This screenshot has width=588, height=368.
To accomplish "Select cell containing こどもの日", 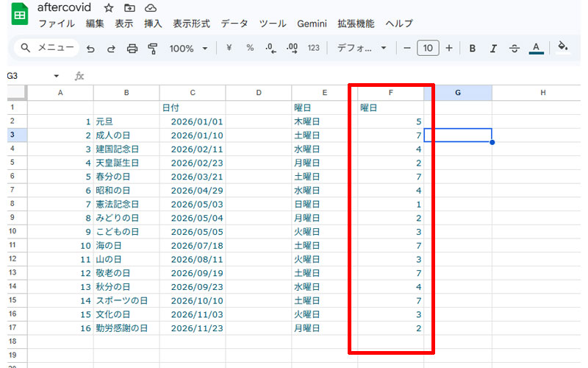I will [x=126, y=232].
